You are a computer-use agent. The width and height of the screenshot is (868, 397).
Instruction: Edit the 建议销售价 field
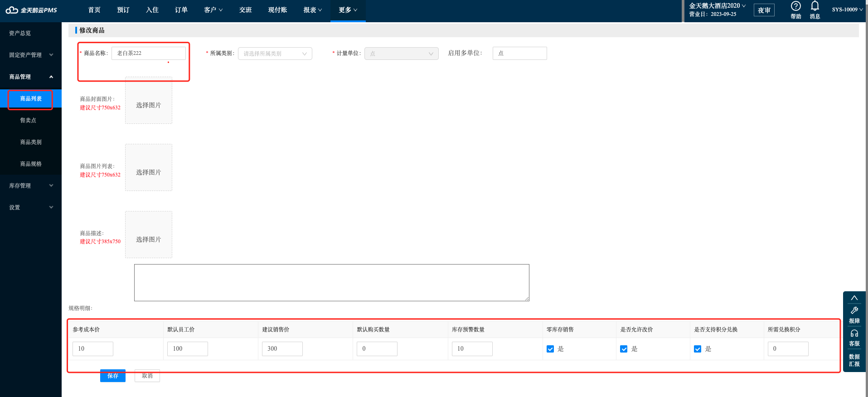pos(282,349)
